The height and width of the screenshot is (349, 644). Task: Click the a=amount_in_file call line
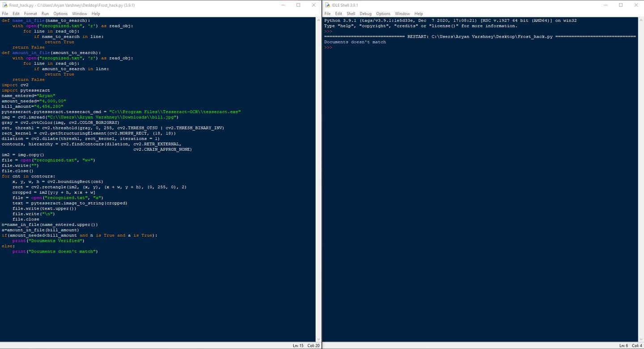[x=40, y=230]
